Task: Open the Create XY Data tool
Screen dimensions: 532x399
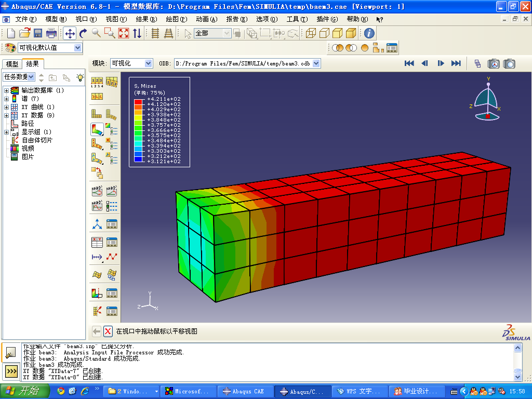Action: click(97, 242)
